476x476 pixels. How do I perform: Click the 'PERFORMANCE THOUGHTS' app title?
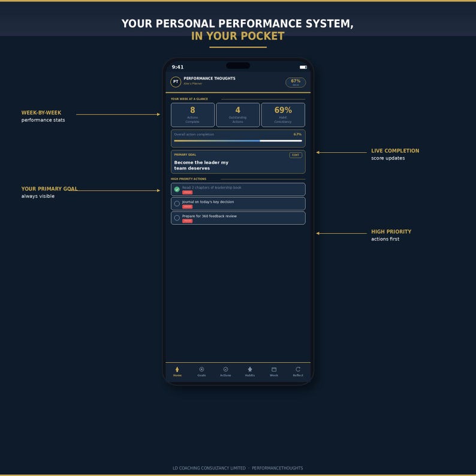pyautogui.click(x=209, y=79)
